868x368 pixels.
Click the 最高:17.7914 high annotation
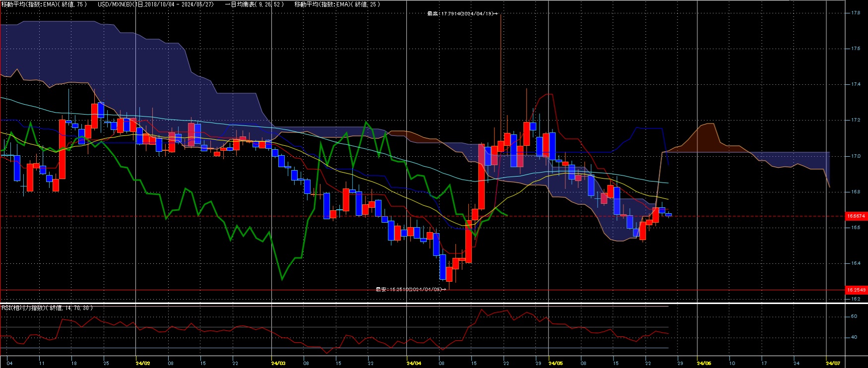click(x=462, y=14)
